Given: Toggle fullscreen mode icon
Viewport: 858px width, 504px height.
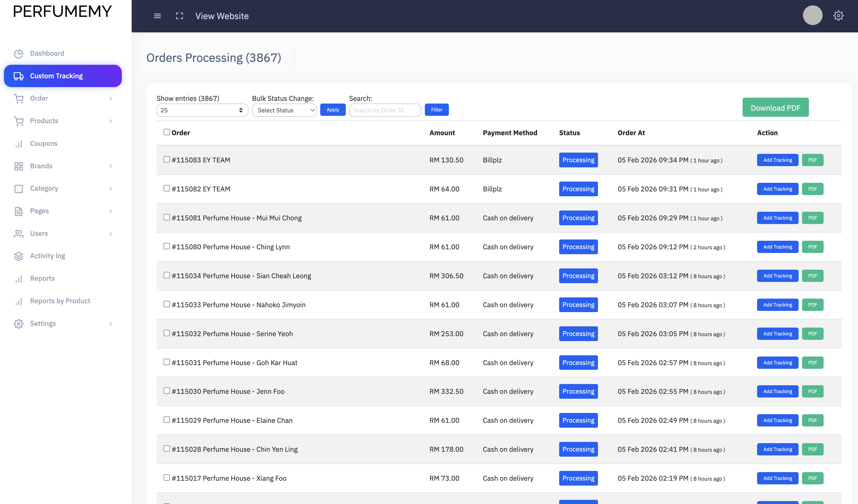Looking at the screenshot, I should pos(180,16).
